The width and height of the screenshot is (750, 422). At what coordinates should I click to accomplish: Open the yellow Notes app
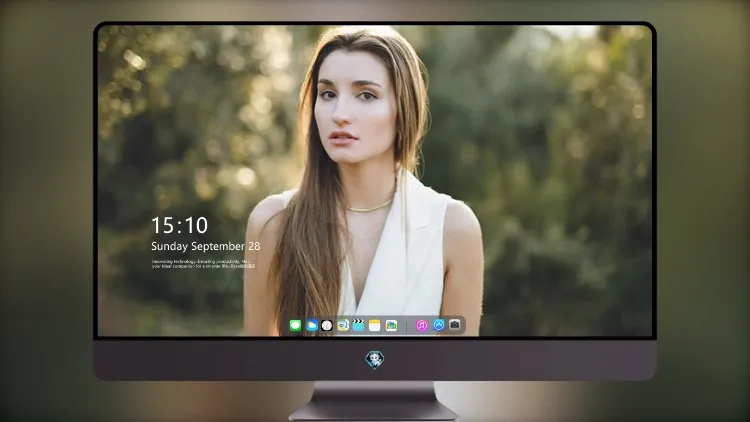click(x=375, y=326)
